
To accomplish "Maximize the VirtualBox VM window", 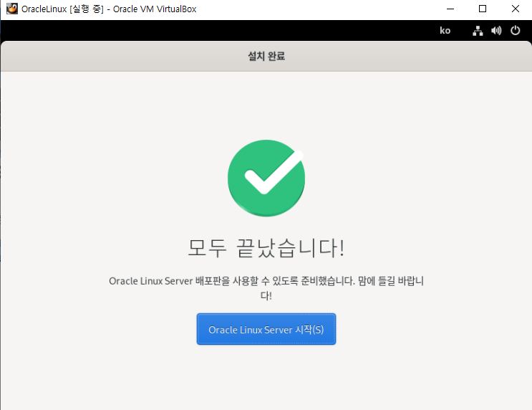I will tap(483, 9).
